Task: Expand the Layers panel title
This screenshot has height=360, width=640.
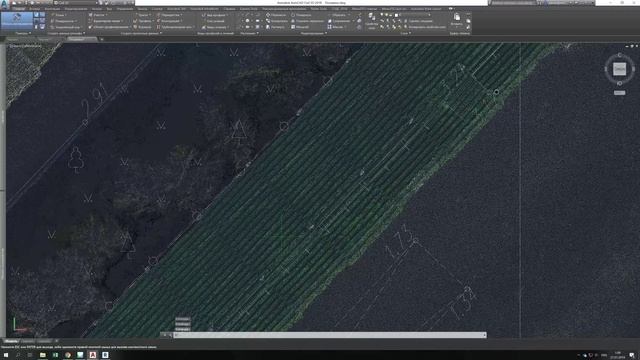Action: (405, 33)
